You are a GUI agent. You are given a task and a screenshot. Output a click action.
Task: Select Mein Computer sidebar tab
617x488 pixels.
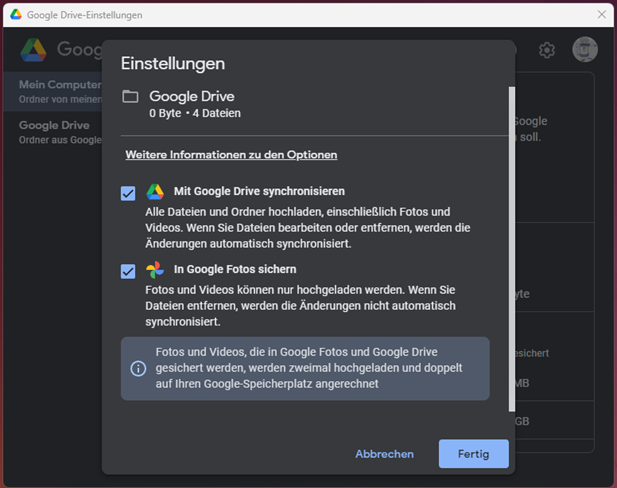coord(53,91)
